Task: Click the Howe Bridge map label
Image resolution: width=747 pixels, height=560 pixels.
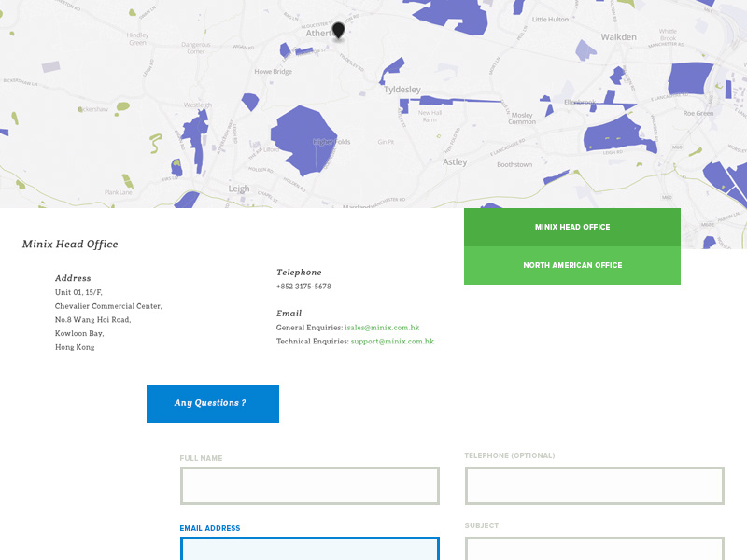Action: 273,72
